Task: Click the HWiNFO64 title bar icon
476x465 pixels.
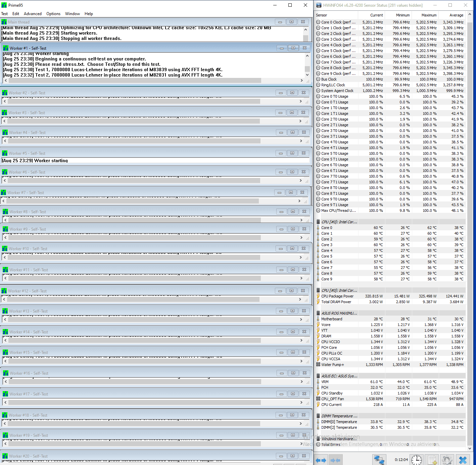Action: tap(319, 5)
